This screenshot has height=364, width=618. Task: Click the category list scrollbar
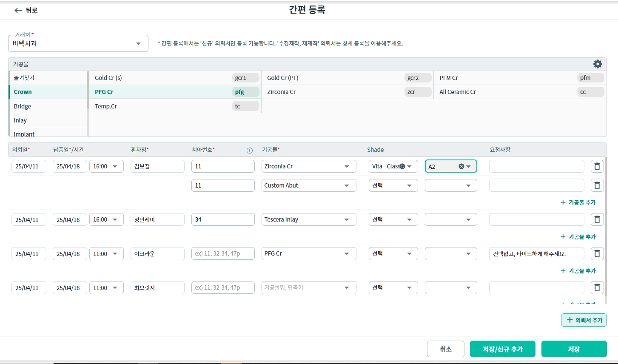tap(88, 90)
